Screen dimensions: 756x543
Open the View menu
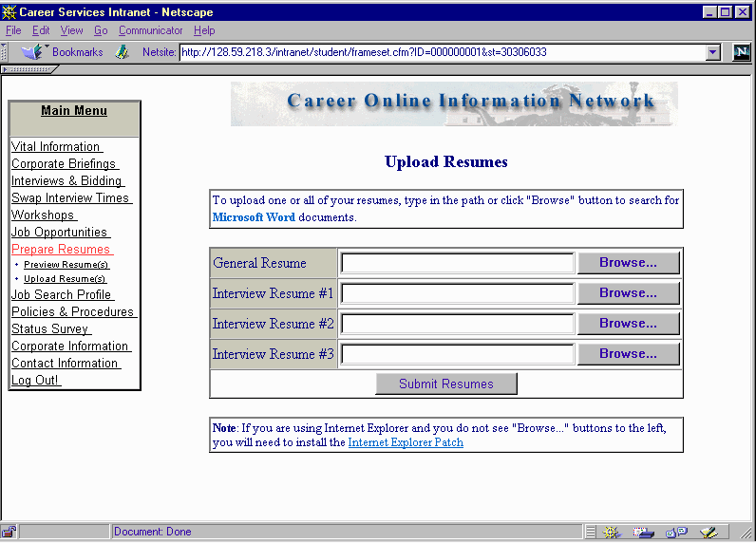click(71, 30)
